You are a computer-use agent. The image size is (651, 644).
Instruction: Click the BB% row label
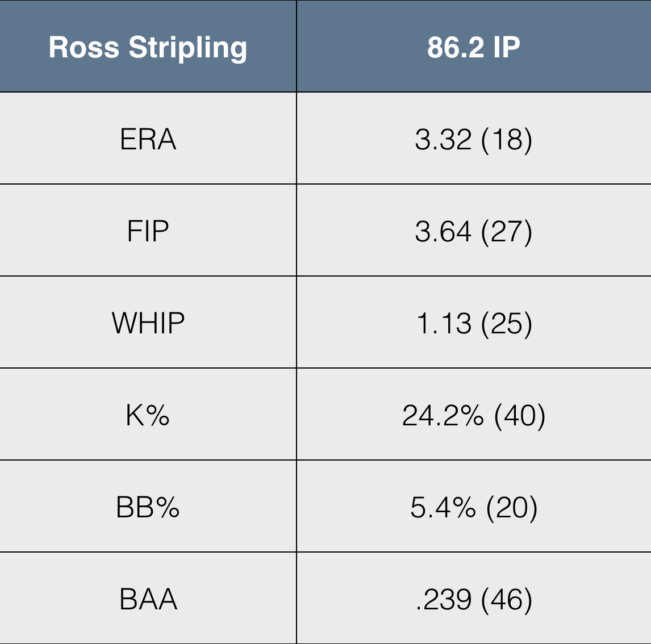point(148,507)
